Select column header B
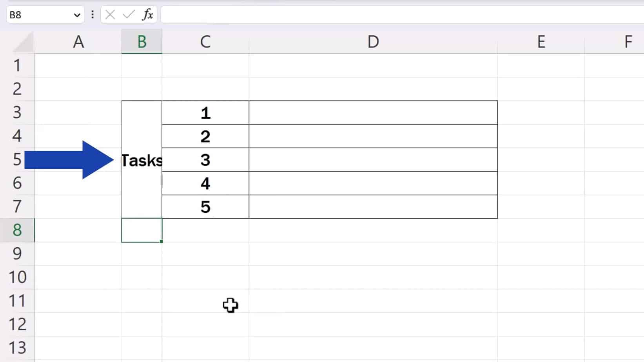Screen dimensions: 644x362 pos(142,41)
